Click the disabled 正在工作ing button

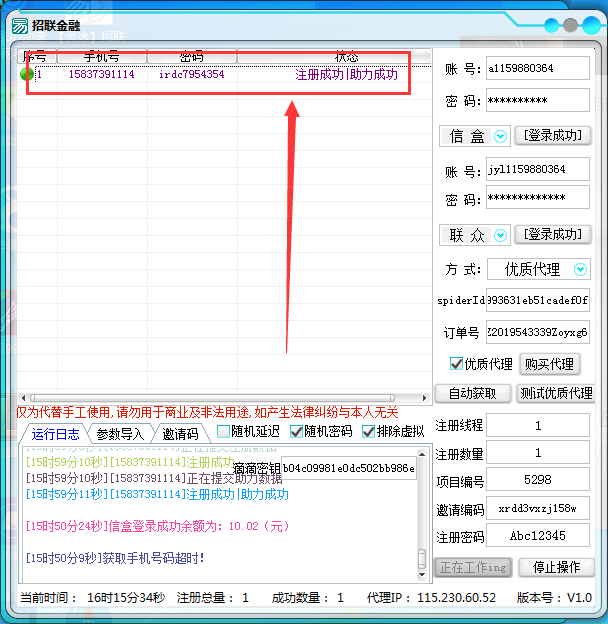(x=473, y=567)
